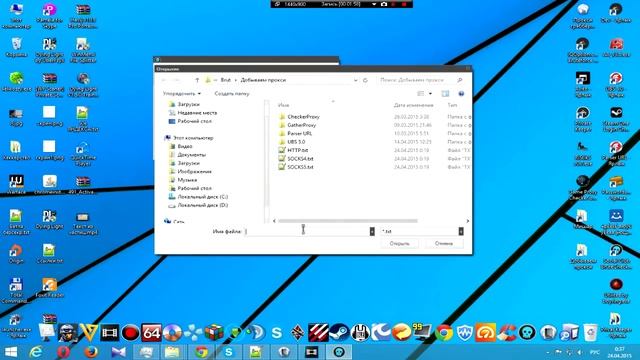Viewport: 640px width, 360px height.
Task: Launch CCleaner from the dock
Action: coord(506,333)
